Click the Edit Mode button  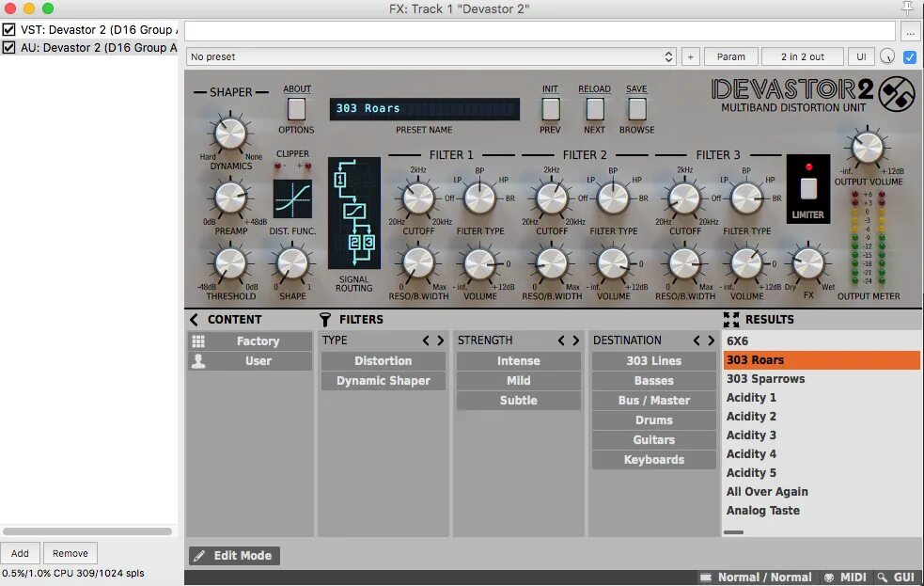tap(235, 556)
